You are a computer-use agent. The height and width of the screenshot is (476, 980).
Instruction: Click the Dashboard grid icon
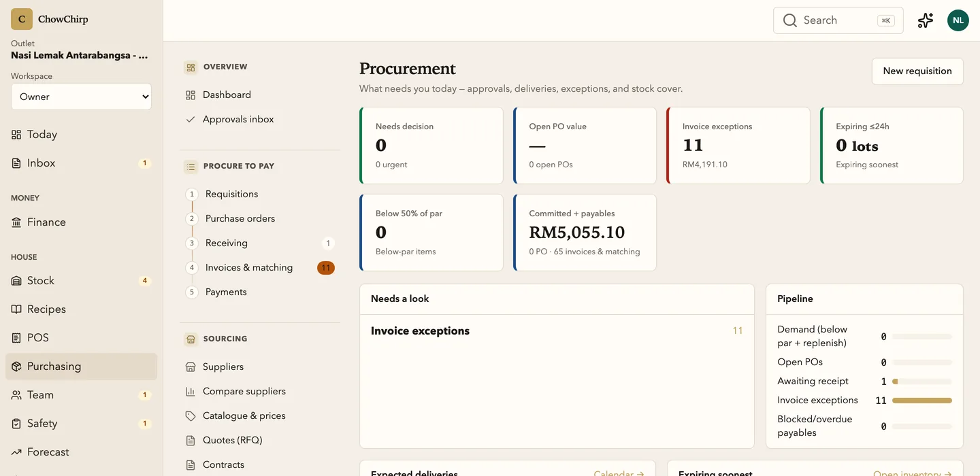191,95
